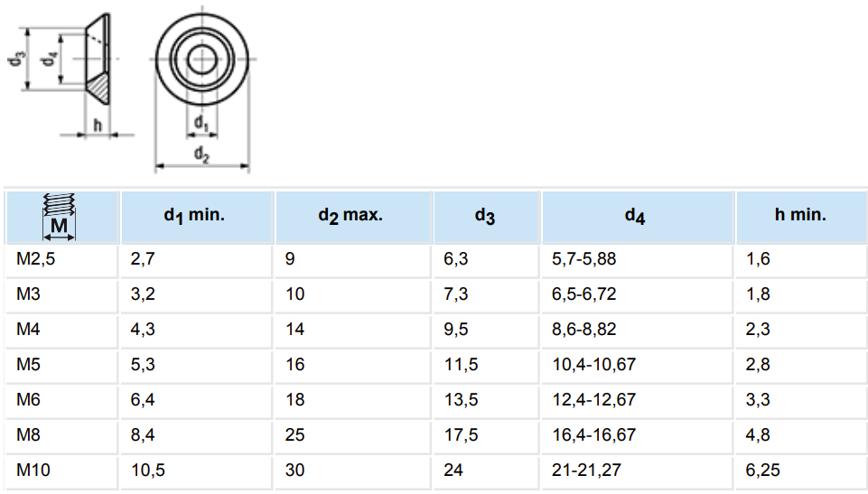868x494 pixels.
Task: Click the M4 d2 value 14
Action: [x=295, y=329]
